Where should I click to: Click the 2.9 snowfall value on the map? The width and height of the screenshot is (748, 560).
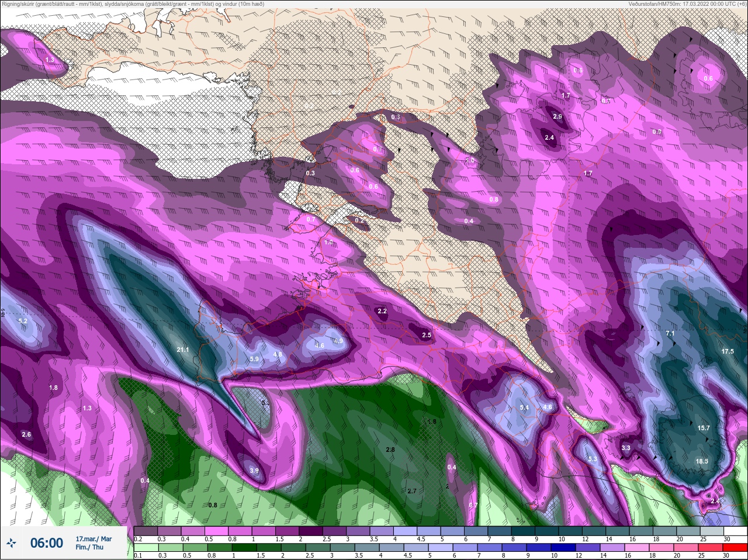point(557,117)
